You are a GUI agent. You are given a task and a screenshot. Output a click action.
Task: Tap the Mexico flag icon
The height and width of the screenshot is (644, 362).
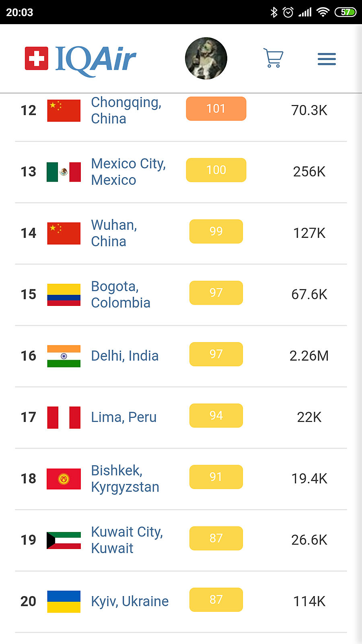point(64,172)
